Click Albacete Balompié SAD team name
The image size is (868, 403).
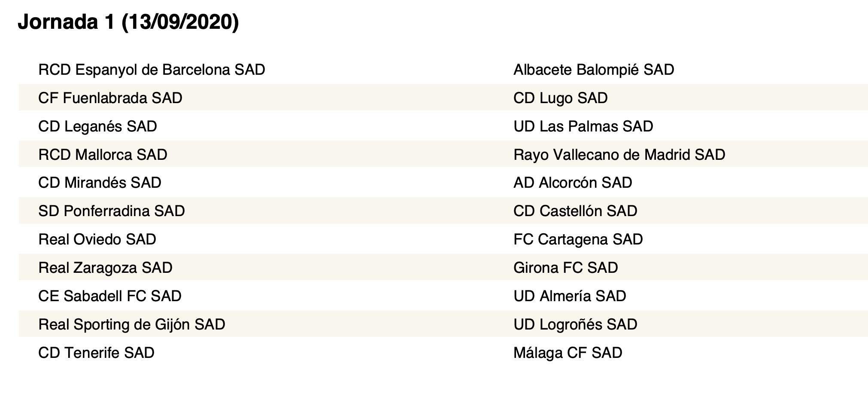pyautogui.click(x=594, y=70)
